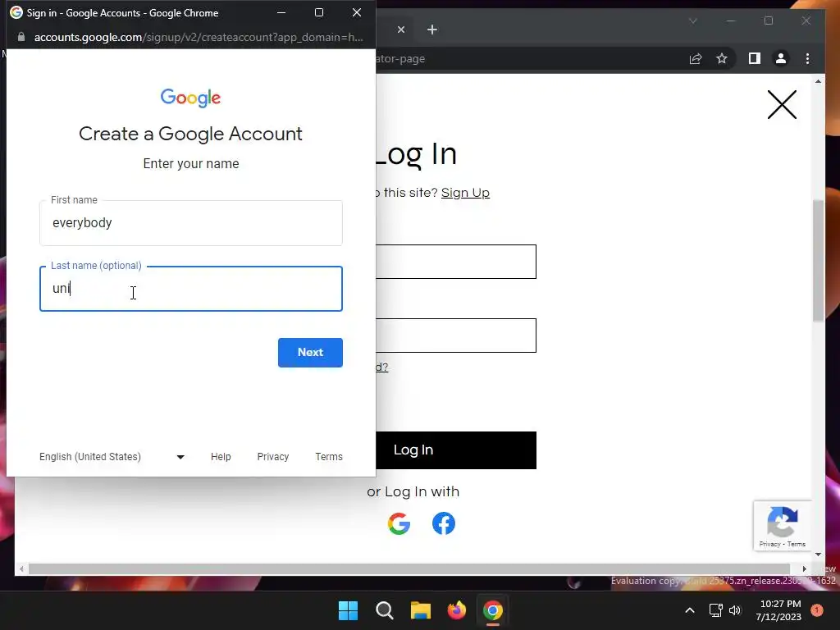Click into the Last name (optional) field
The image size is (840, 630).
190,289
